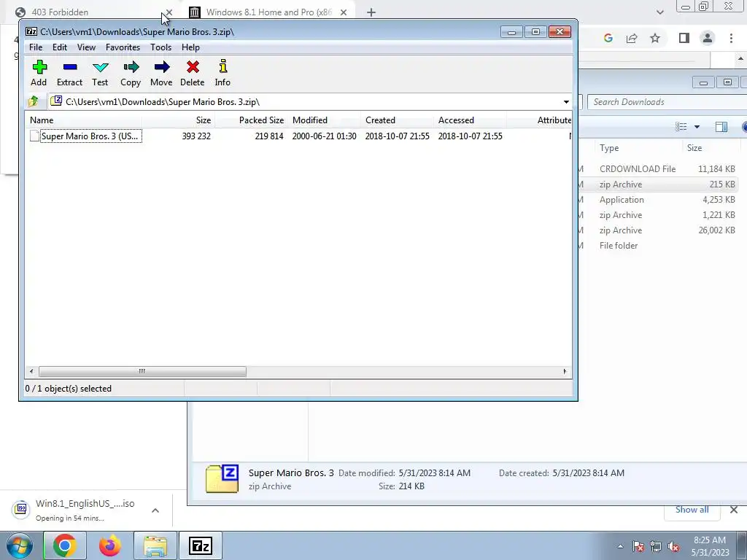Click the modified date 2000-06-21 01:30
Screen dimensions: 747x560
[325, 136]
